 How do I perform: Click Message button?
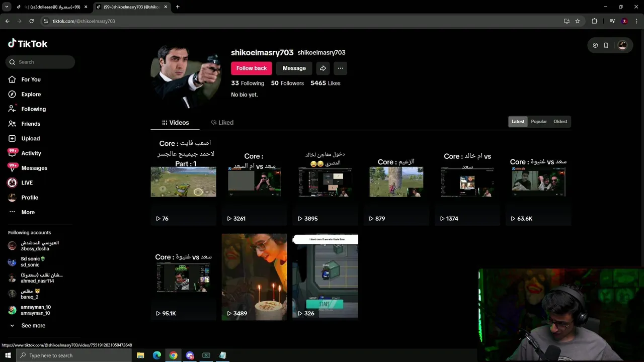pyautogui.click(x=294, y=68)
